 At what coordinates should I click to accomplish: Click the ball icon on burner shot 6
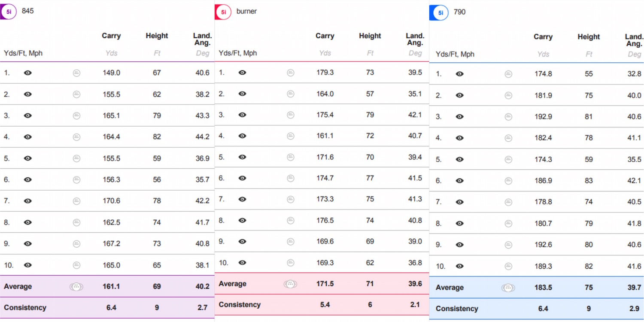point(291,178)
